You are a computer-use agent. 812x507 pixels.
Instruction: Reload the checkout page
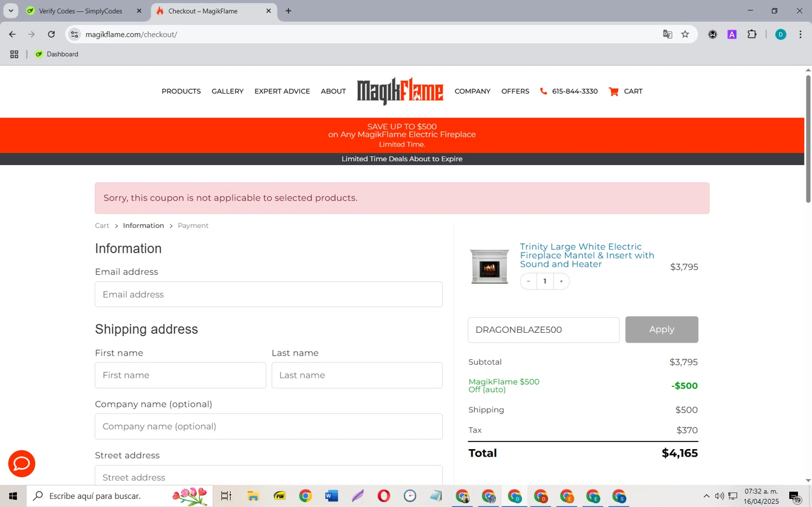pyautogui.click(x=51, y=34)
